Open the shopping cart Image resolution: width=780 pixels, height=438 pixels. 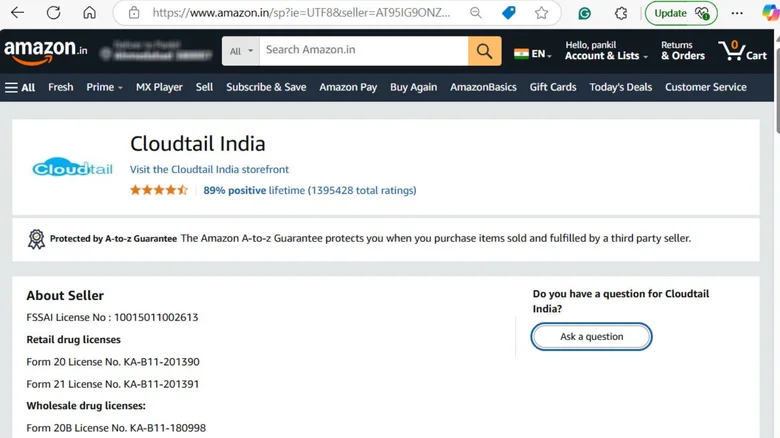742,51
